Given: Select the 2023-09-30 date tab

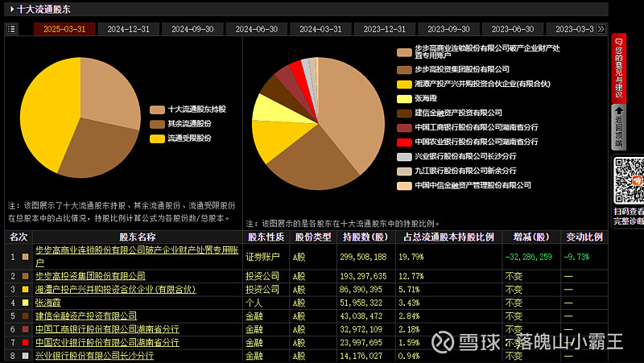Looking at the screenshot, I should [x=449, y=29].
